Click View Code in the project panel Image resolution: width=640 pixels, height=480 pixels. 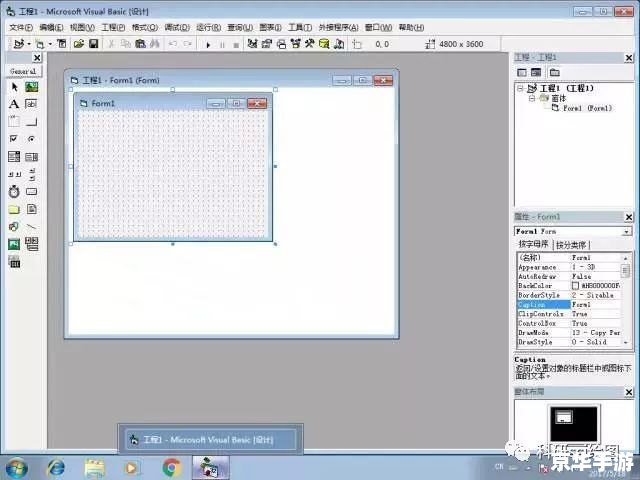(x=522, y=73)
